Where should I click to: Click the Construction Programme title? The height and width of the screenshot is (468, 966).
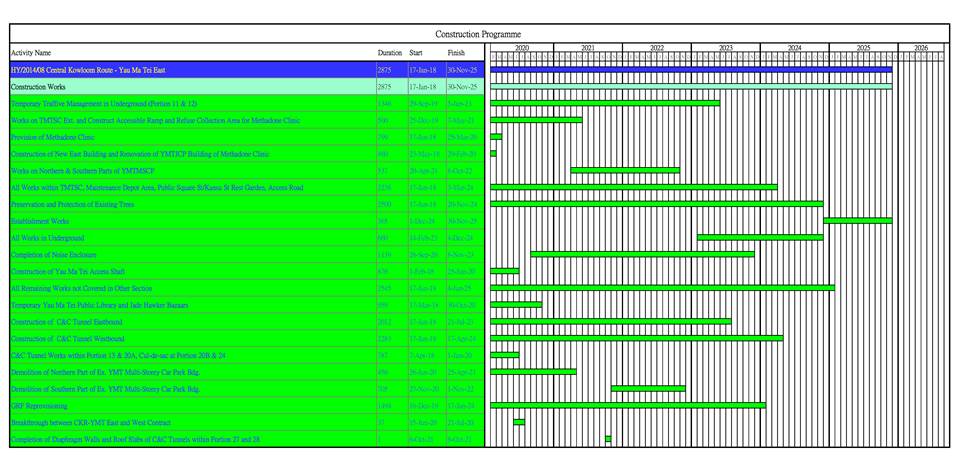(478, 34)
